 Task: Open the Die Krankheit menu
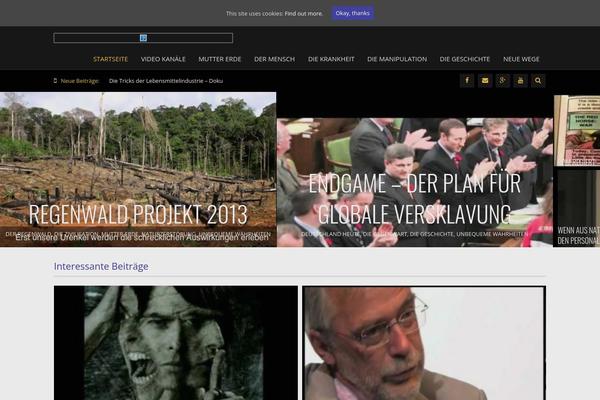[x=331, y=59]
